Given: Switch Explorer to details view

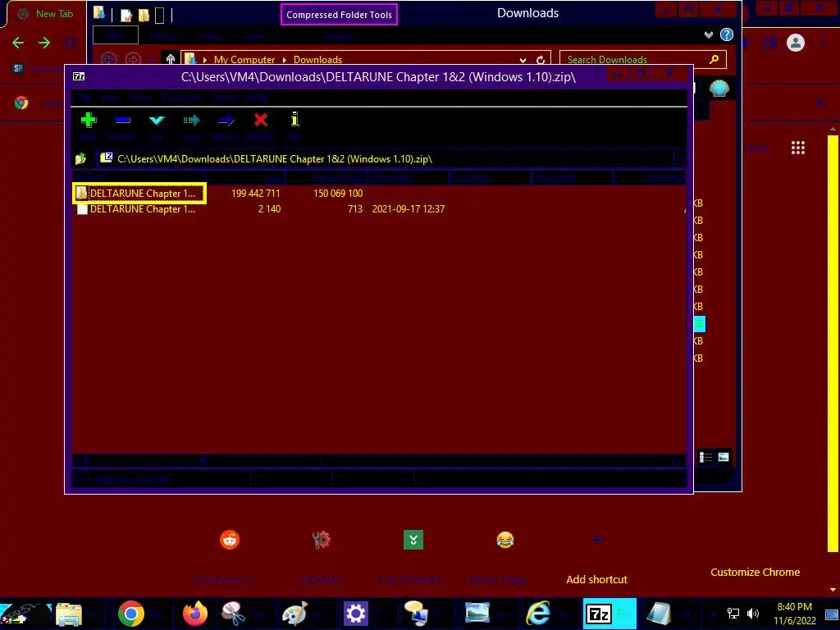Looking at the screenshot, I should coord(706,457).
